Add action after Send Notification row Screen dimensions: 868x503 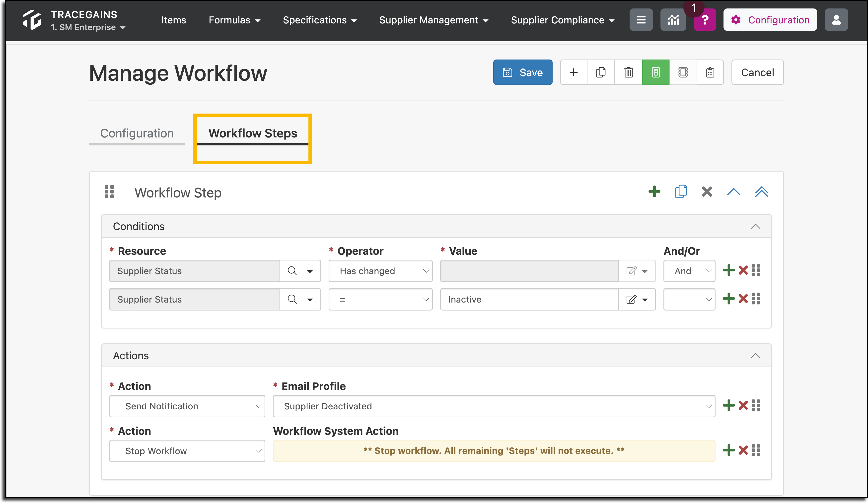click(728, 405)
